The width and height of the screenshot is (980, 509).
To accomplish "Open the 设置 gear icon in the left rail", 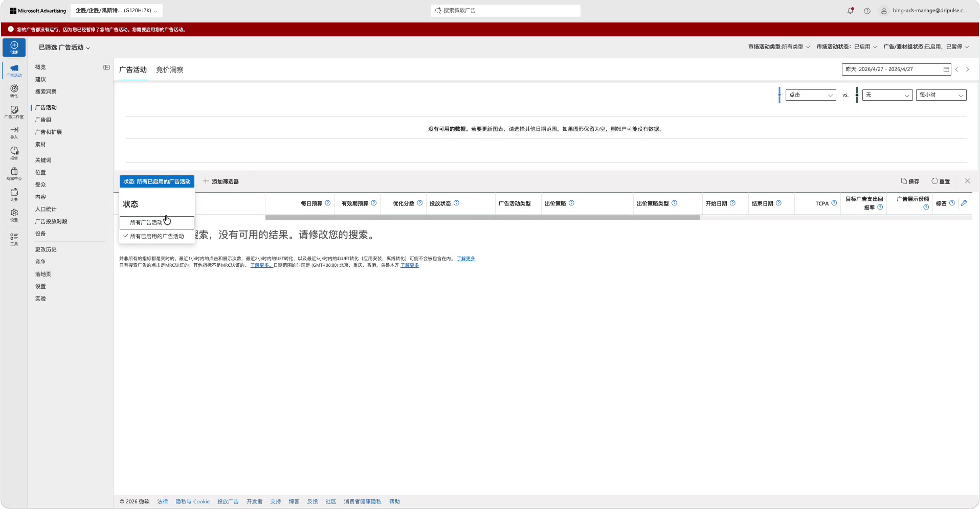I will pos(14,215).
